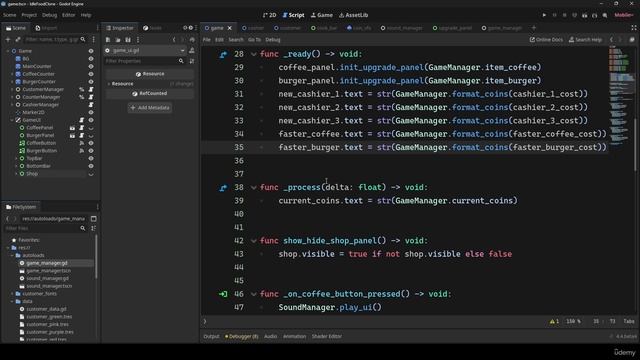Screen dimensions: 640x360
Task: Open the upgrade_panel script tab
Action: click(x=452, y=28)
